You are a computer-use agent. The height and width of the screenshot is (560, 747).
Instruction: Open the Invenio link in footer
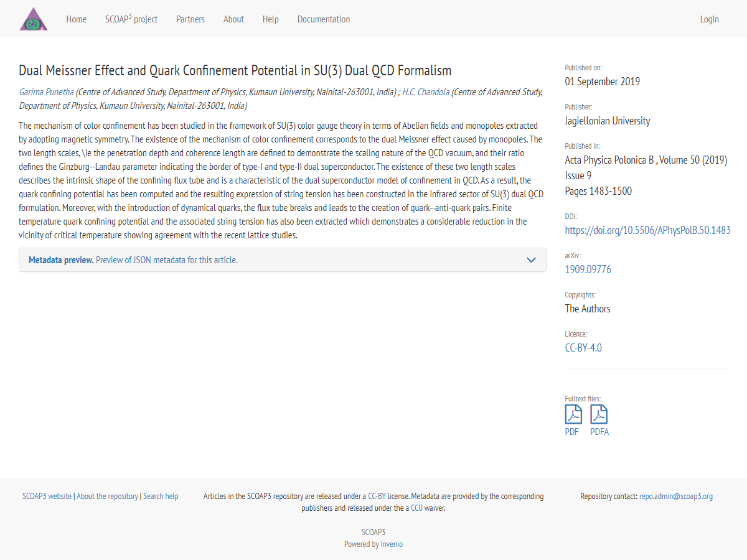pyautogui.click(x=392, y=544)
